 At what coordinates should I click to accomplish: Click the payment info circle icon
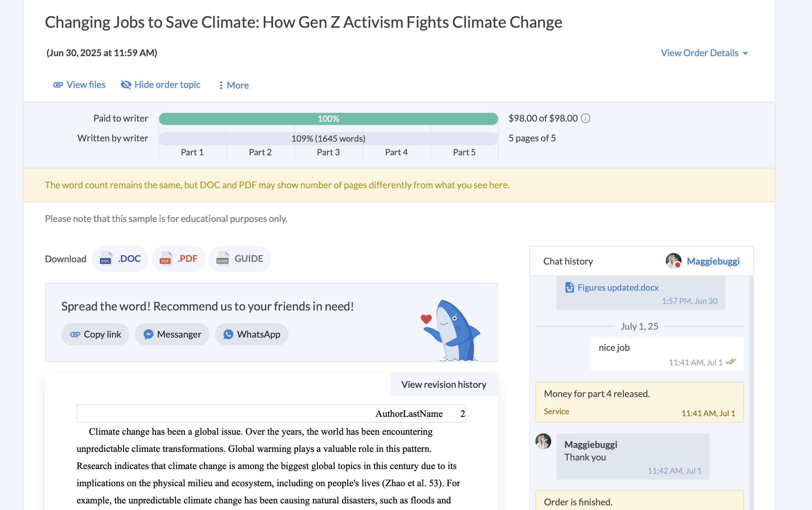point(586,118)
